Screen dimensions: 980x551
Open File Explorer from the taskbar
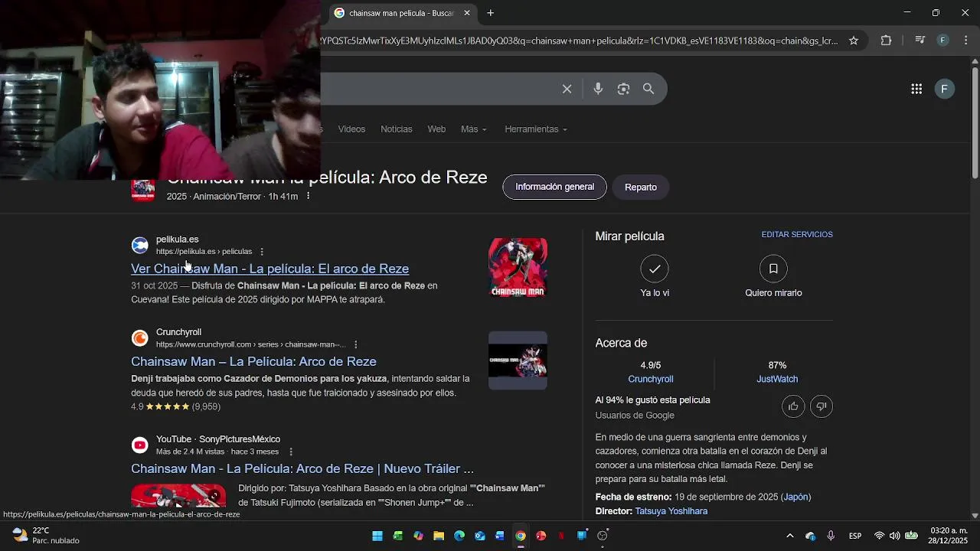pos(439,536)
